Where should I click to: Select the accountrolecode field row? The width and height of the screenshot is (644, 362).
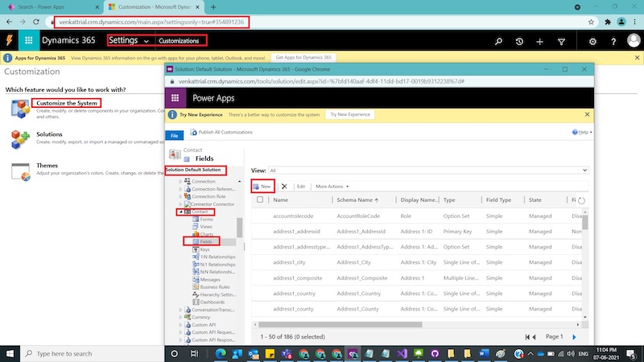point(416,216)
